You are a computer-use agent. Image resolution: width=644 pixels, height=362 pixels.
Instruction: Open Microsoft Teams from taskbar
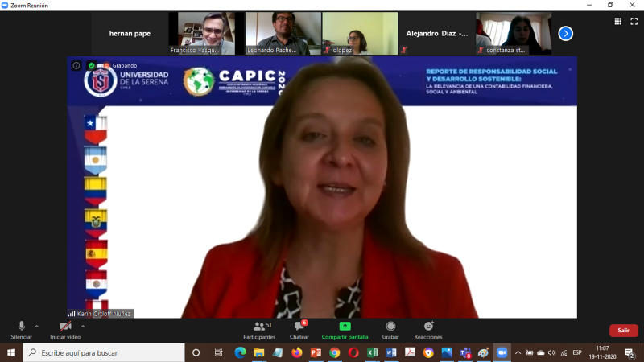(x=465, y=352)
